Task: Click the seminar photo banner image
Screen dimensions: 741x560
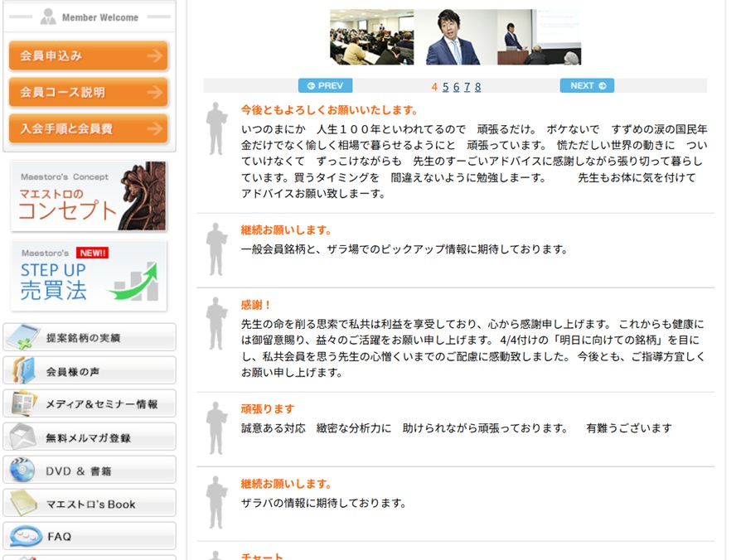Action: coord(455,37)
